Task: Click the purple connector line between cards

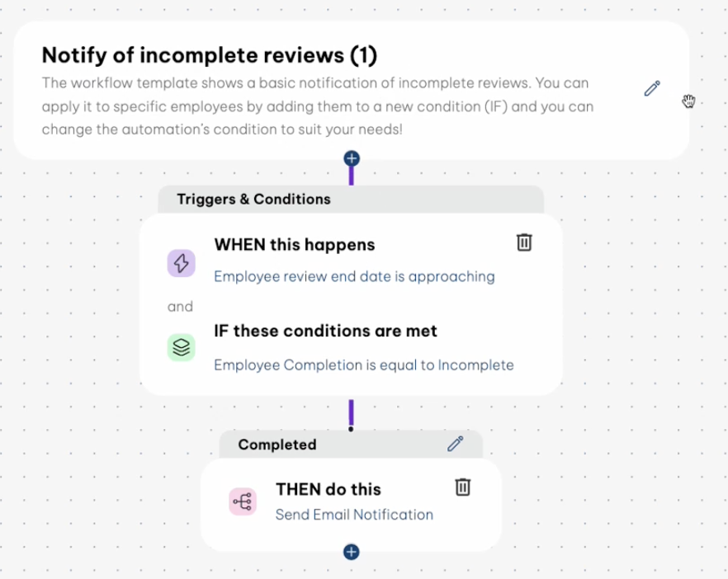Action: coord(352,413)
